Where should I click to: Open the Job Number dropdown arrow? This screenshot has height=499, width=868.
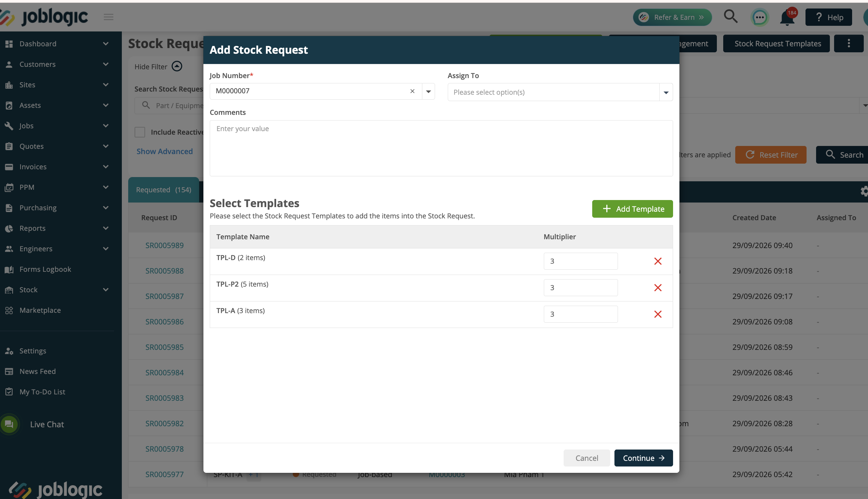coord(428,92)
